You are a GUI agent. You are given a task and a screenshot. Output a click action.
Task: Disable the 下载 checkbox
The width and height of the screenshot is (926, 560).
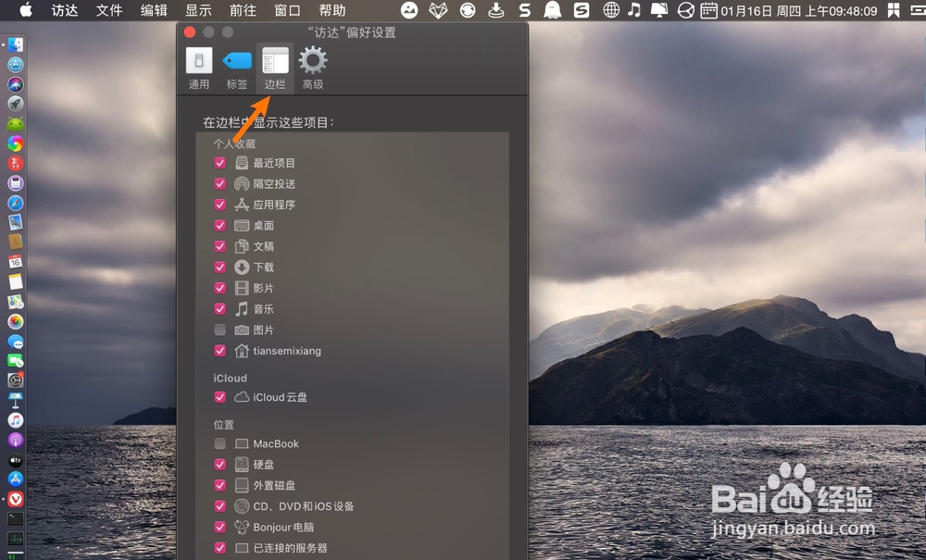pyautogui.click(x=219, y=267)
